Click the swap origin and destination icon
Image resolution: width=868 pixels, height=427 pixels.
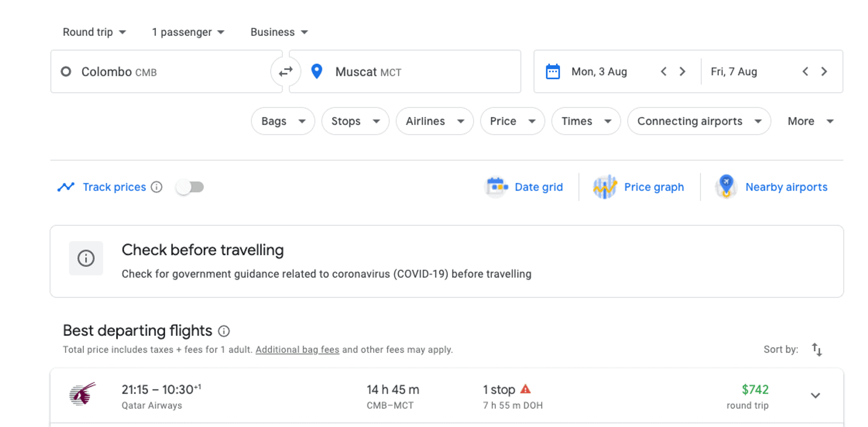[x=285, y=72]
